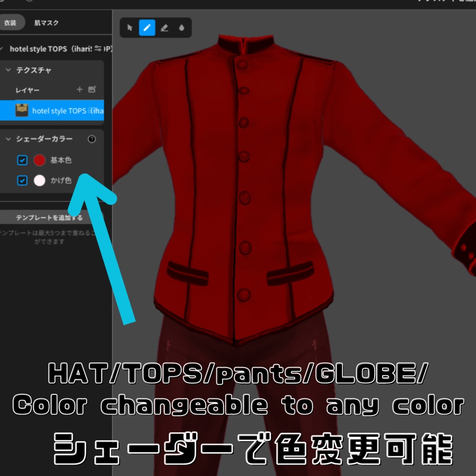Viewport: 476px width, 476px height.
Task: Add a new layer with plus icon
Action: (x=79, y=90)
